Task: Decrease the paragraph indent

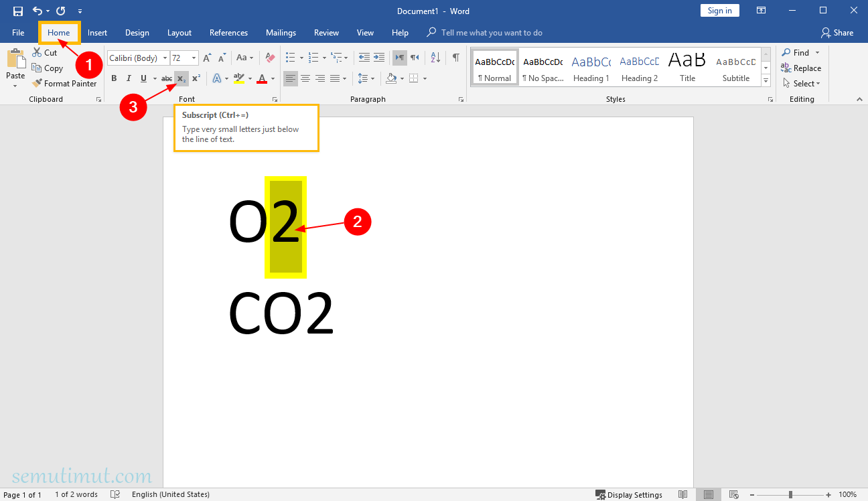Action: point(364,58)
